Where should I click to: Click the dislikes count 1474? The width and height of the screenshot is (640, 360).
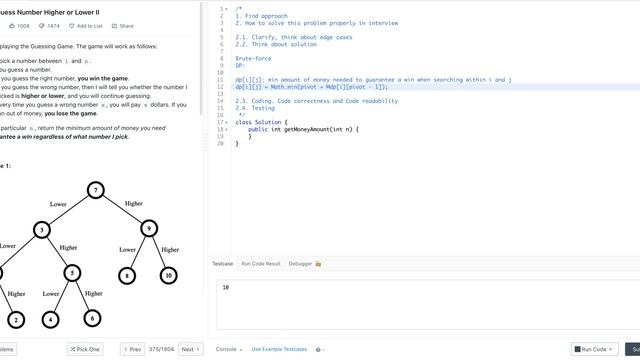point(53,26)
